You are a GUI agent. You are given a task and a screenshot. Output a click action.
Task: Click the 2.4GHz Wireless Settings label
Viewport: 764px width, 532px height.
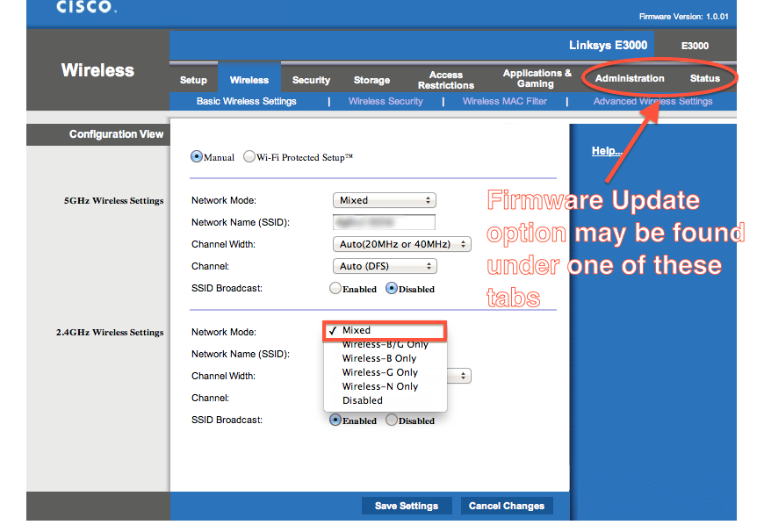(x=110, y=332)
